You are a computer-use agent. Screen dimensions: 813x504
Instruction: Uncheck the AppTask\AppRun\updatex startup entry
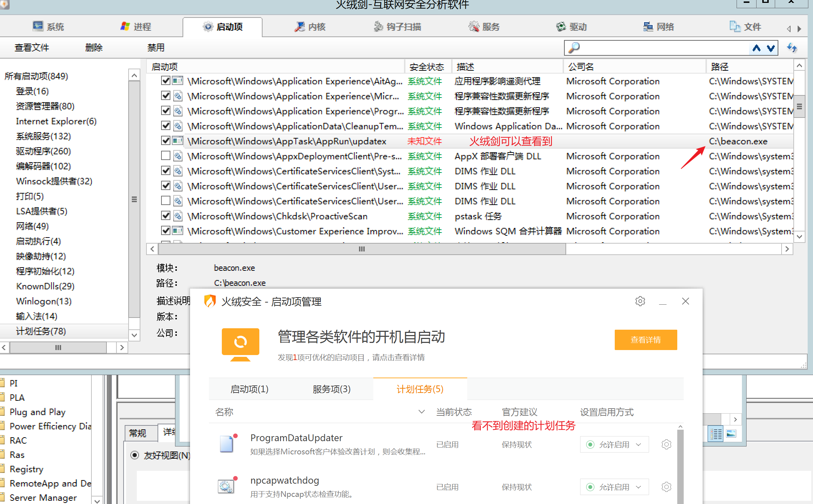click(165, 141)
